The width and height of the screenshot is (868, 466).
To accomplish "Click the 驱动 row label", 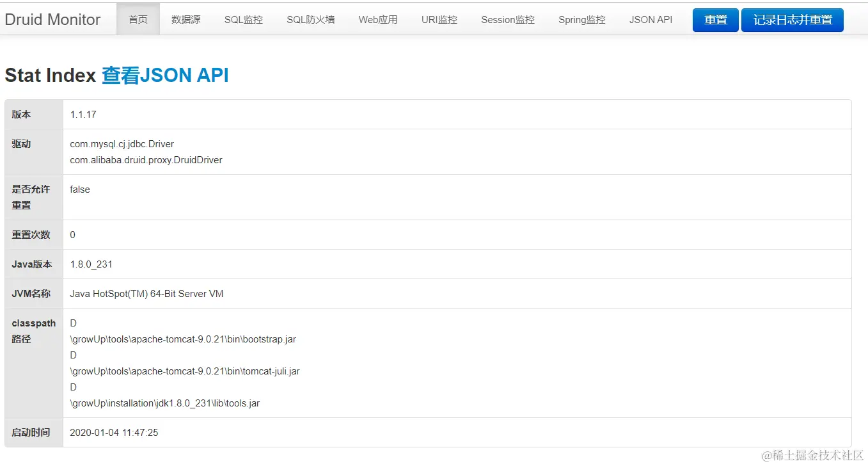I will [x=21, y=144].
